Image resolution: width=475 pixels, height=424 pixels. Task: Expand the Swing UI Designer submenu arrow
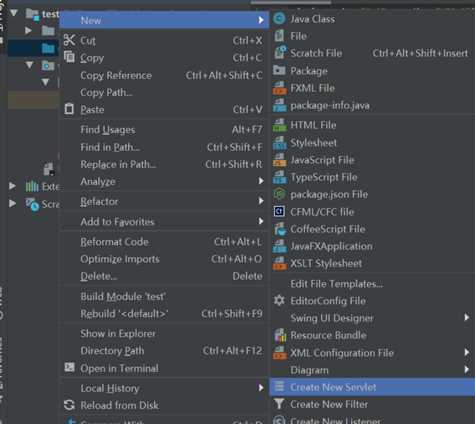(467, 318)
